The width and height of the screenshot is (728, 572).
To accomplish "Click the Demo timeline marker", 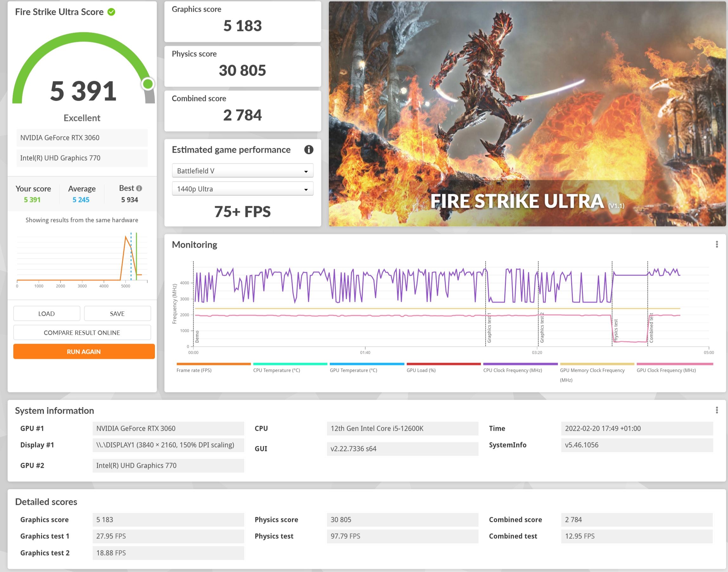I will tap(197, 337).
